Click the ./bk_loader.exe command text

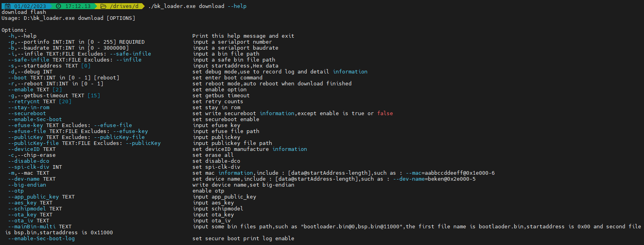[171, 6]
